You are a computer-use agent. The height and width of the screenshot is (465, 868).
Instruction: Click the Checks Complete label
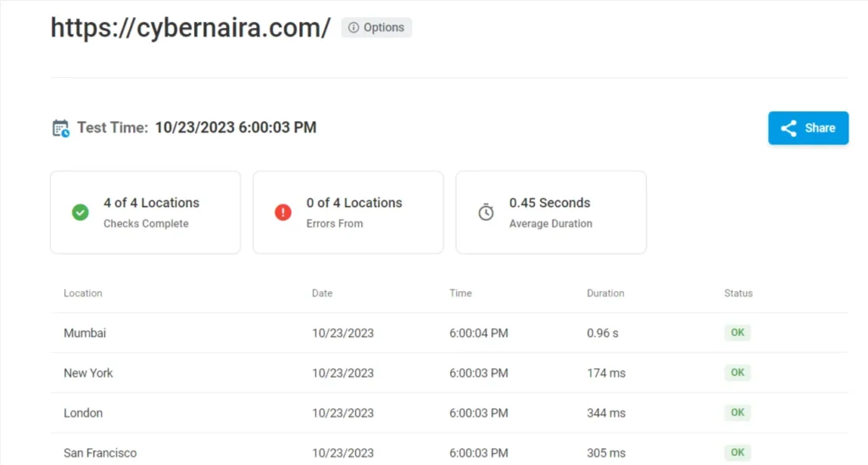pos(146,223)
